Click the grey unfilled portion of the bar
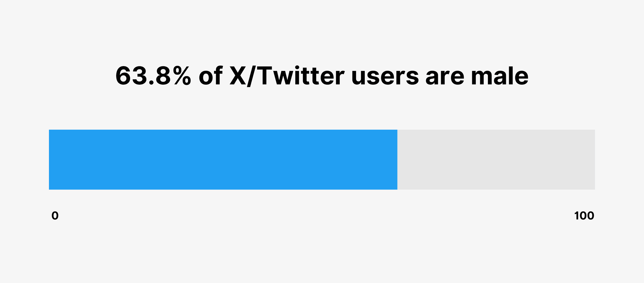The image size is (644, 283). (x=496, y=160)
